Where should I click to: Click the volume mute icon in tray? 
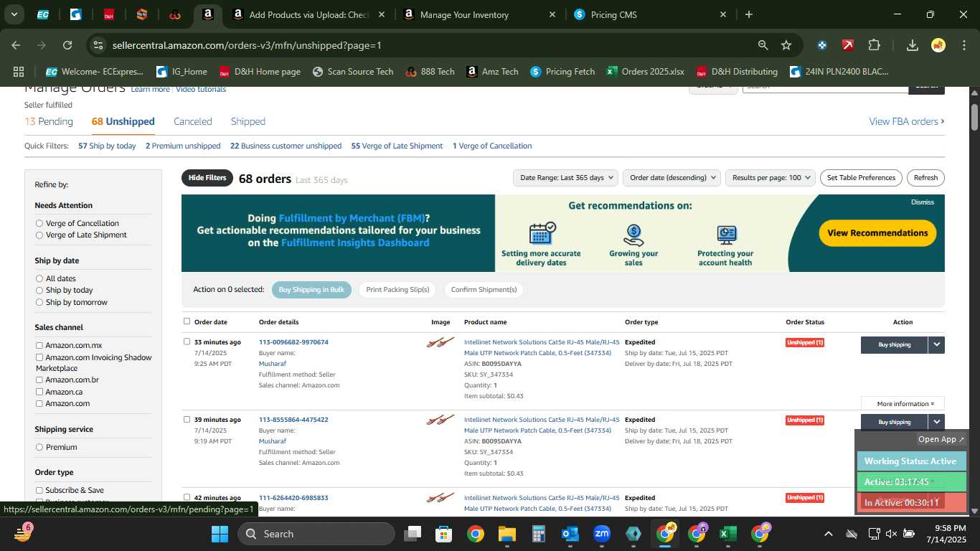pos(891,534)
